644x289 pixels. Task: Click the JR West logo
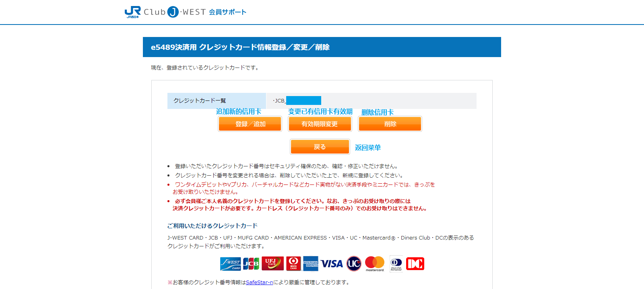132,12
